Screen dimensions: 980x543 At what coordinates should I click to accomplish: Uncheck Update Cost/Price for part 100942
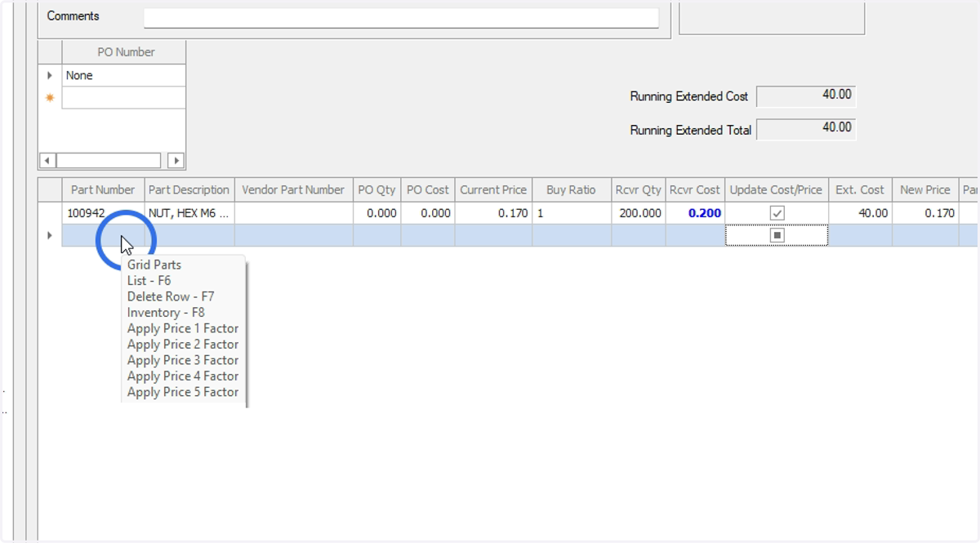[777, 213]
